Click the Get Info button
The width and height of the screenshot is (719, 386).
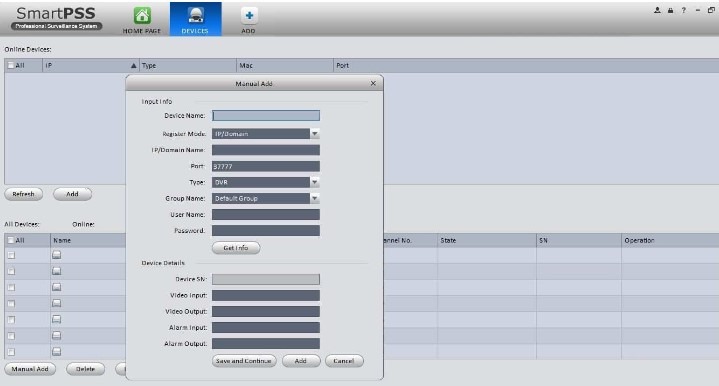coord(236,248)
